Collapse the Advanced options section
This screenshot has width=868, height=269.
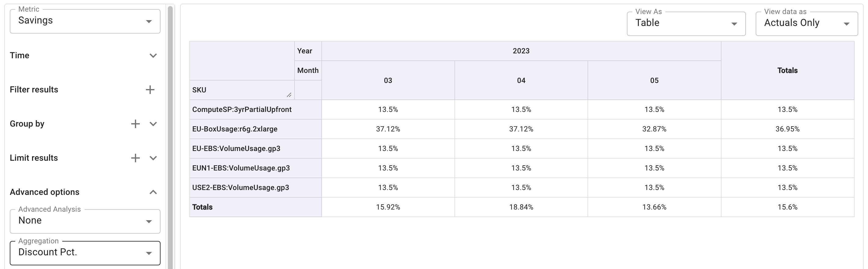153,192
